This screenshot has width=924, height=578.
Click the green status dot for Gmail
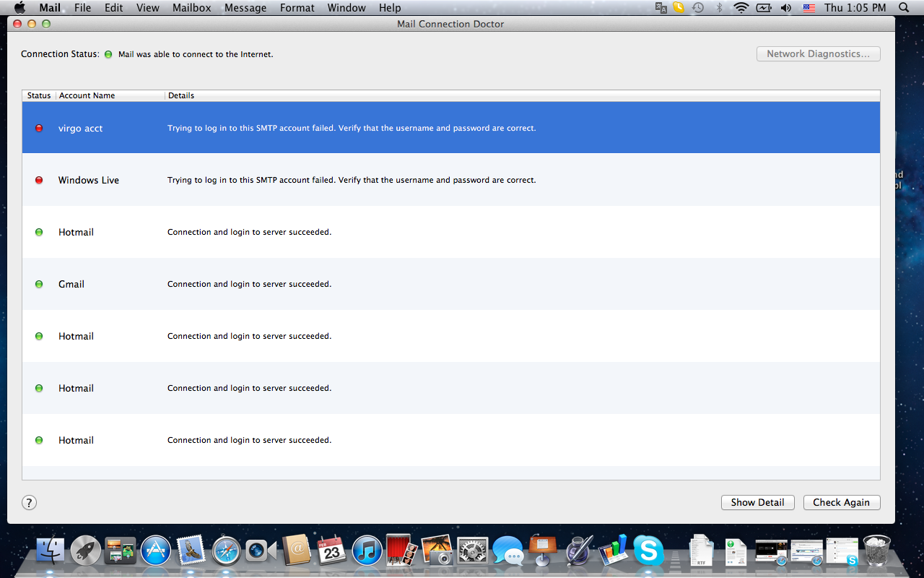[39, 284]
